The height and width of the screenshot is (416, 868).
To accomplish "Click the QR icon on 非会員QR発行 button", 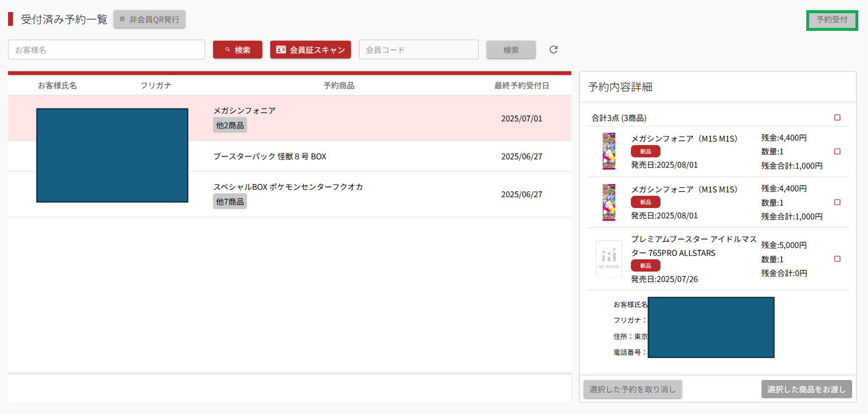I will pyautogui.click(x=122, y=19).
